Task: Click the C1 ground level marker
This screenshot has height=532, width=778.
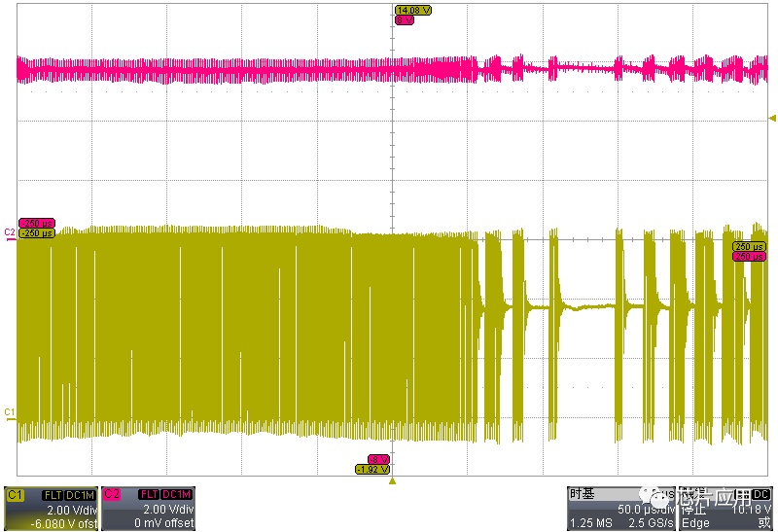Action: (x=11, y=412)
